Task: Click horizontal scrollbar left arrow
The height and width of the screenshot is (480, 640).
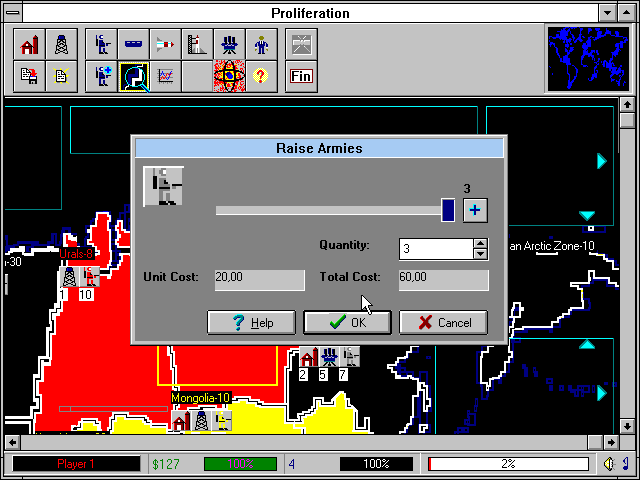Action: click(x=12, y=442)
